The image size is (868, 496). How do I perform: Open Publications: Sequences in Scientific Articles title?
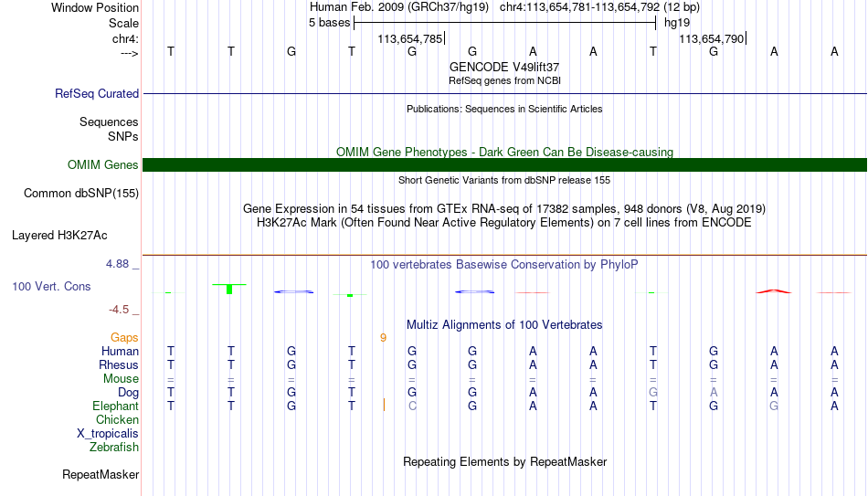(504, 109)
